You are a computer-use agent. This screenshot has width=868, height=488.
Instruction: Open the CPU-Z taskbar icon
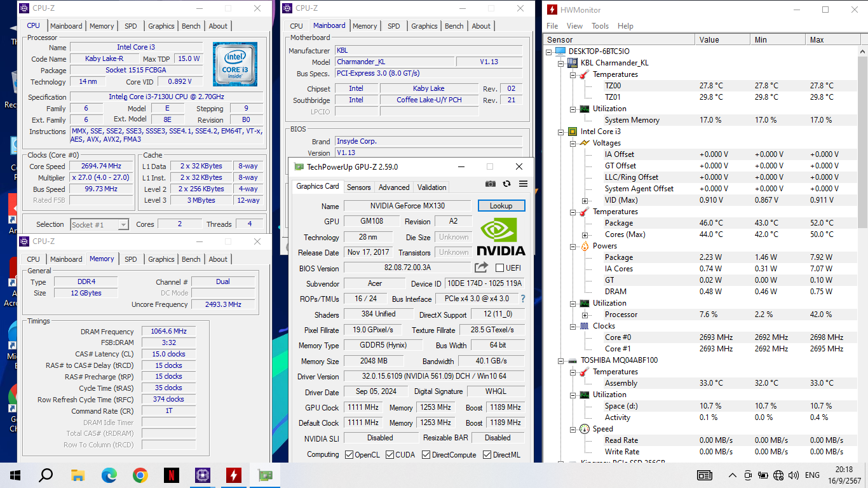[202, 475]
